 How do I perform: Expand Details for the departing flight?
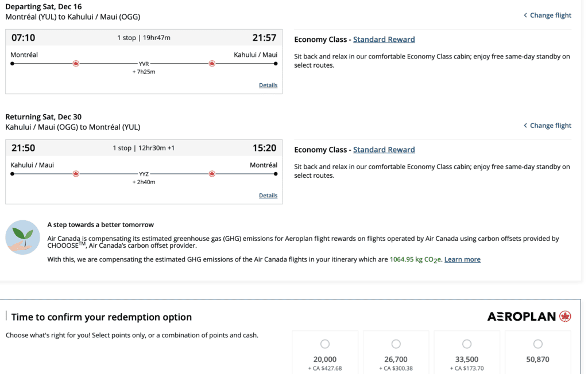click(268, 85)
